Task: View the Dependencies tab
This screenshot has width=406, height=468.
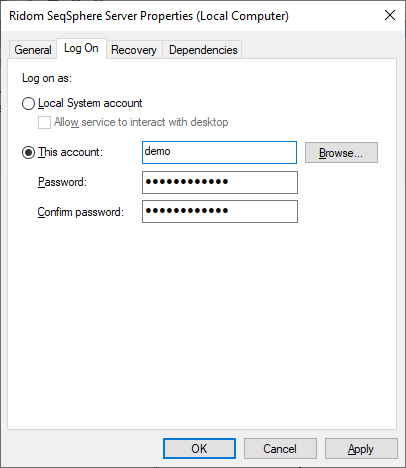Action: click(203, 50)
